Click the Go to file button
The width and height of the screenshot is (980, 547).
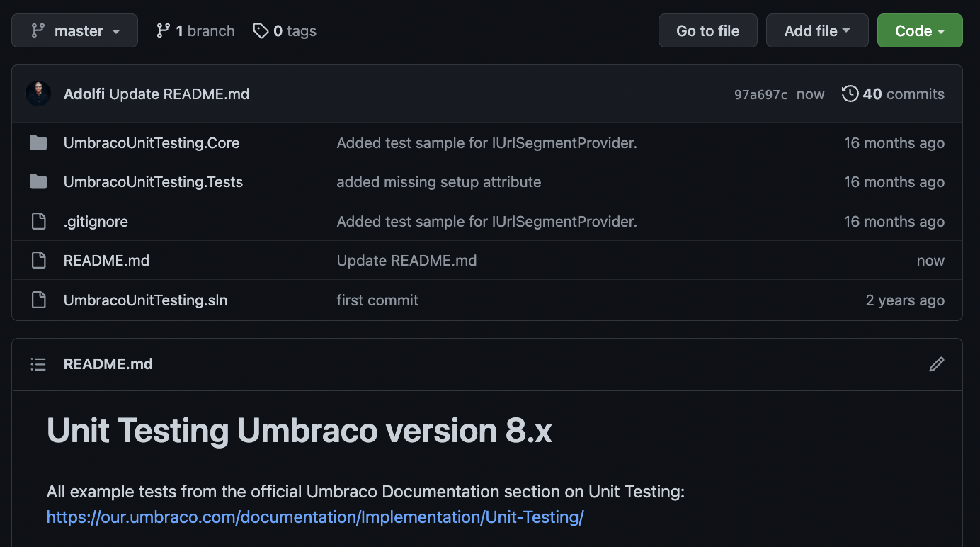point(707,31)
